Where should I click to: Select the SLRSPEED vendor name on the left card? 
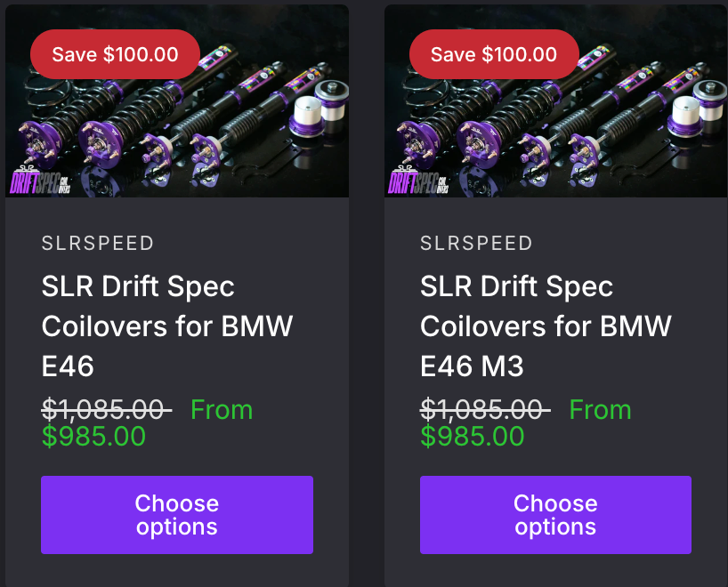97,243
